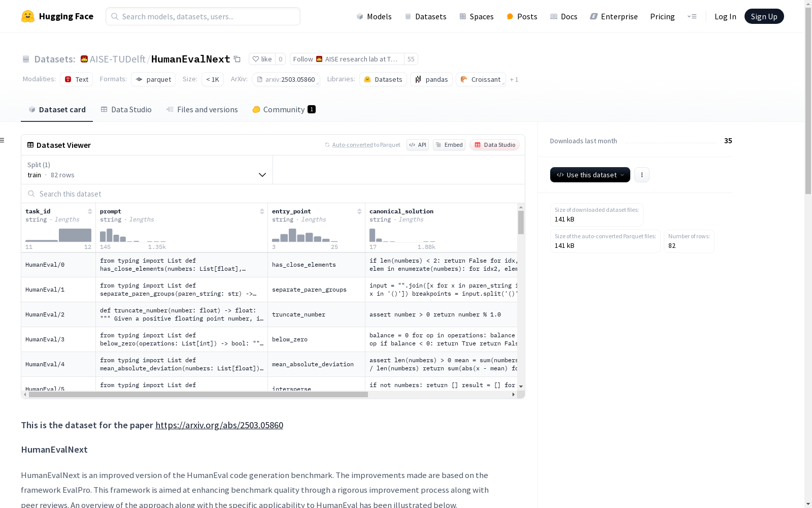Click the Log In link

(x=725, y=16)
